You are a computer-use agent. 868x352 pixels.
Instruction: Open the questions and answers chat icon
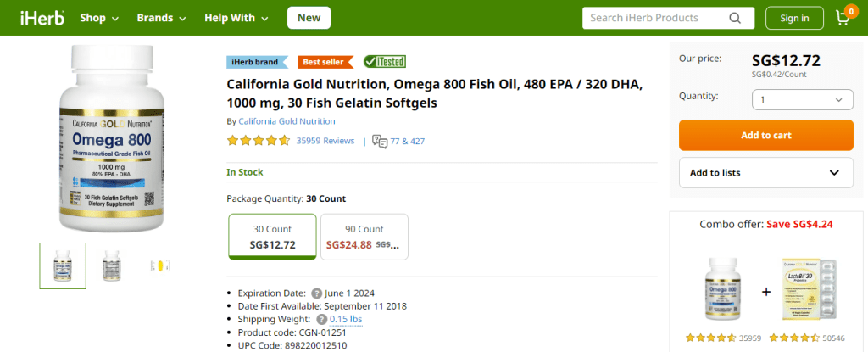pos(380,142)
